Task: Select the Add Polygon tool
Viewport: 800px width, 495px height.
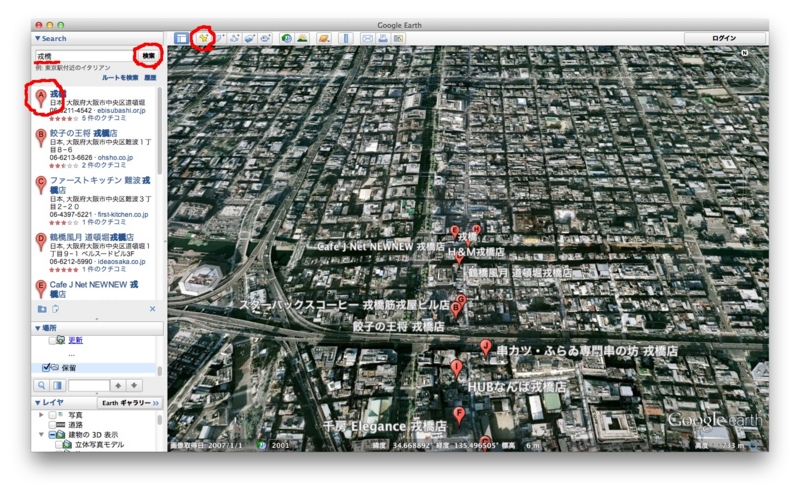Action: (219, 38)
